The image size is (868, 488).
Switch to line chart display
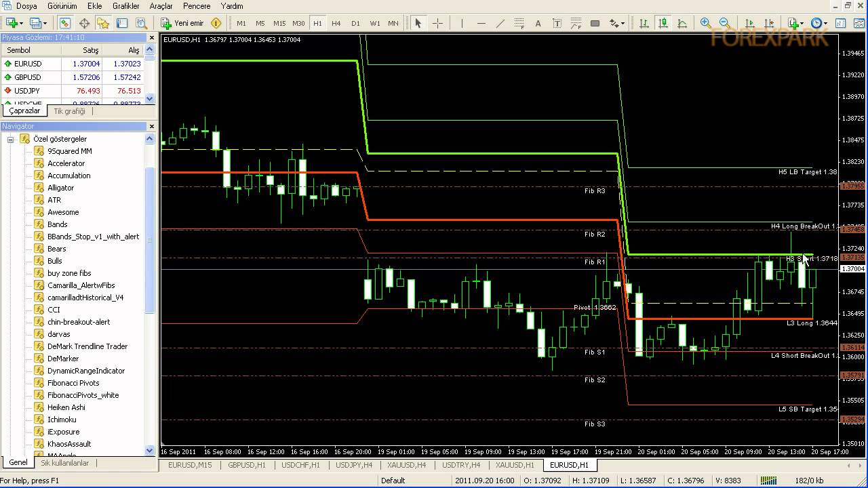point(682,23)
